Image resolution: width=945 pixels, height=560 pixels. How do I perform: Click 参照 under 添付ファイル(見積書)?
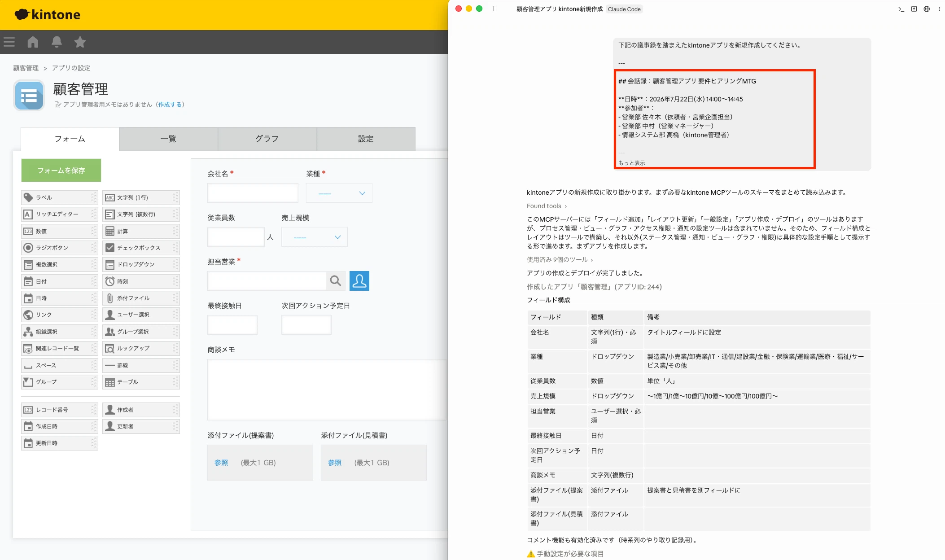point(335,463)
